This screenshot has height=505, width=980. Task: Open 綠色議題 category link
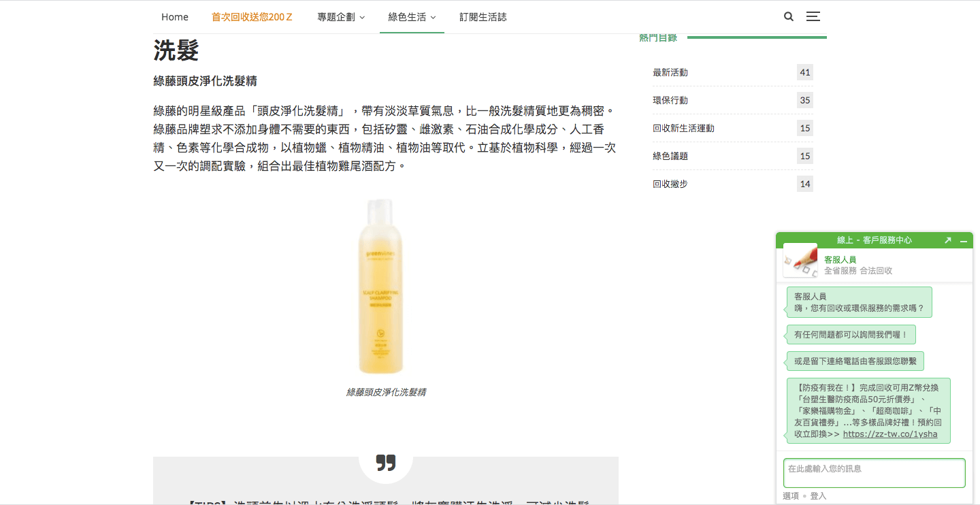(x=670, y=156)
